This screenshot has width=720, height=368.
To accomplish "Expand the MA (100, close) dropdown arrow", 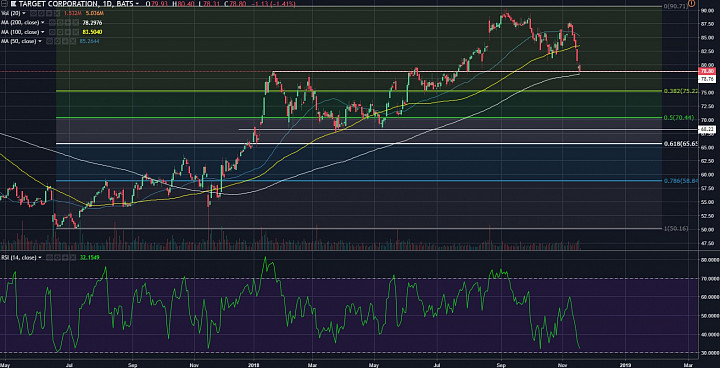I will [43, 32].
